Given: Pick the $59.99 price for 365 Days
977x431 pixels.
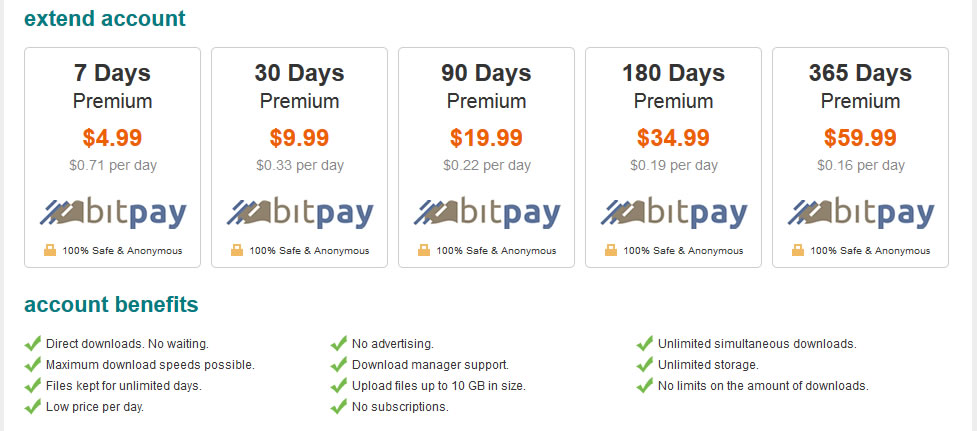Looking at the screenshot, I should click(860, 138).
